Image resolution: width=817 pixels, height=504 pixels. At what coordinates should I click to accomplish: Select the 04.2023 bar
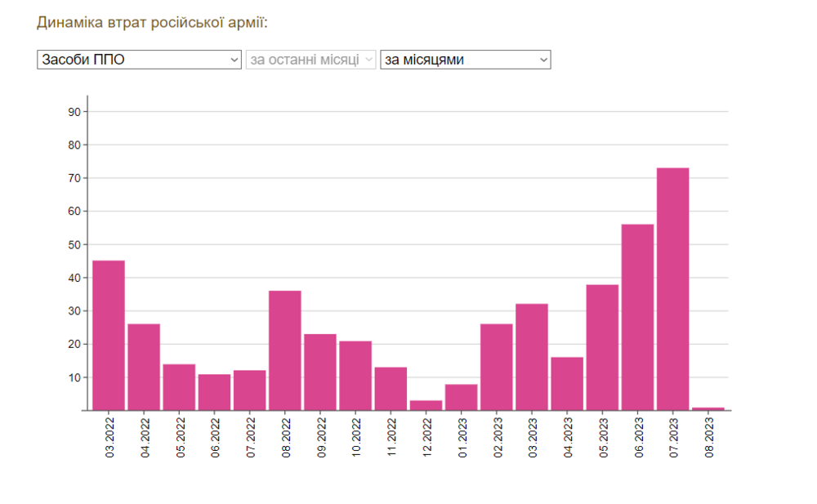point(567,384)
